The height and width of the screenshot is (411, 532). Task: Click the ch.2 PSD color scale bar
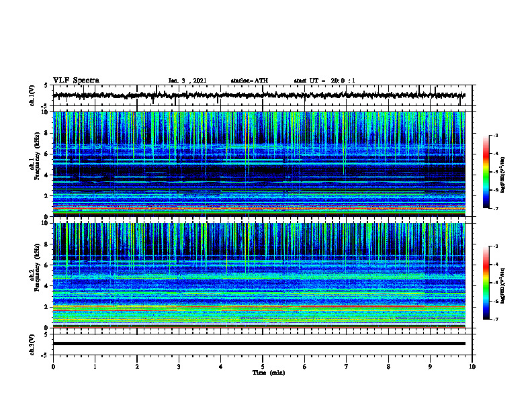point(486,283)
